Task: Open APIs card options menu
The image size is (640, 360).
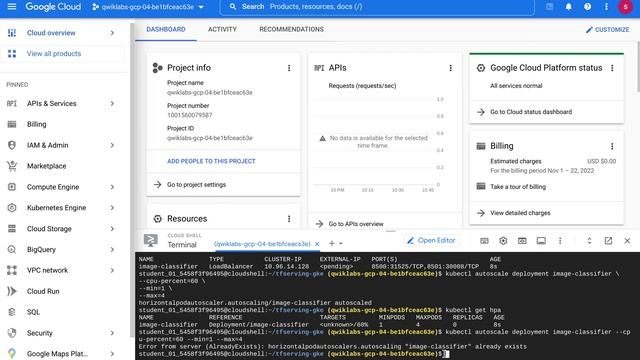Action: click(451, 68)
